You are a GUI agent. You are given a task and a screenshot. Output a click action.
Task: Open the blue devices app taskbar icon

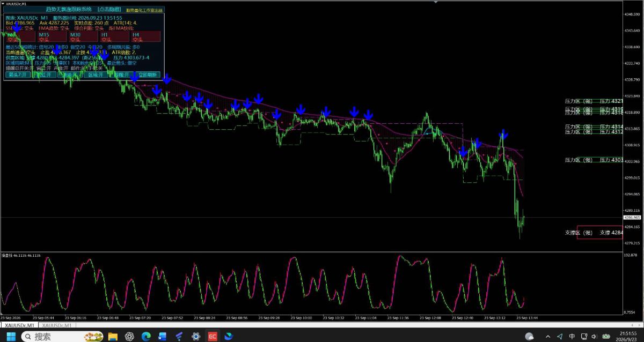click(163, 336)
